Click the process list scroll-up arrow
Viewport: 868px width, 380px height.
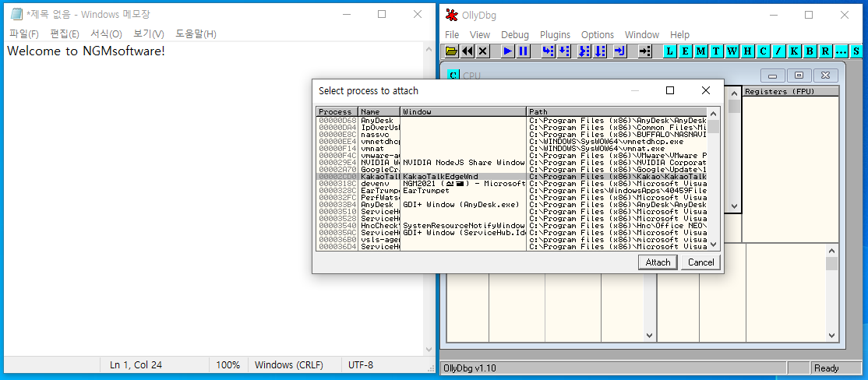714,112
